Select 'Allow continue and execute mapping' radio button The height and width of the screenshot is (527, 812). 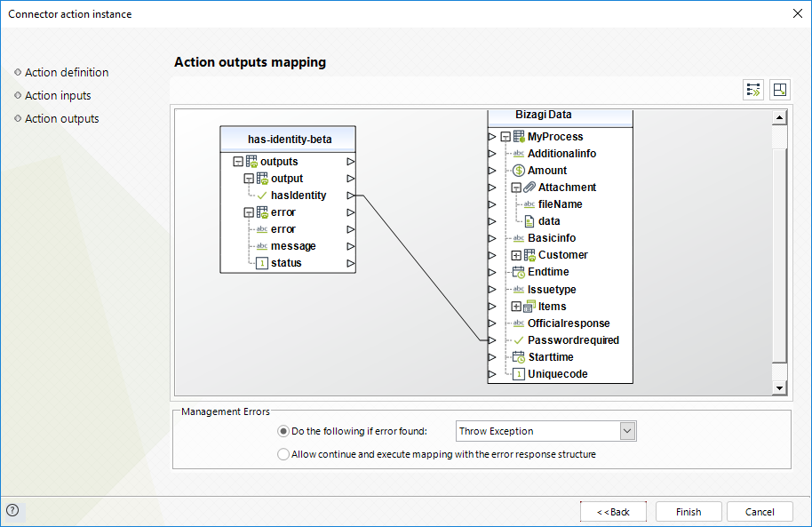coord(283,454)
